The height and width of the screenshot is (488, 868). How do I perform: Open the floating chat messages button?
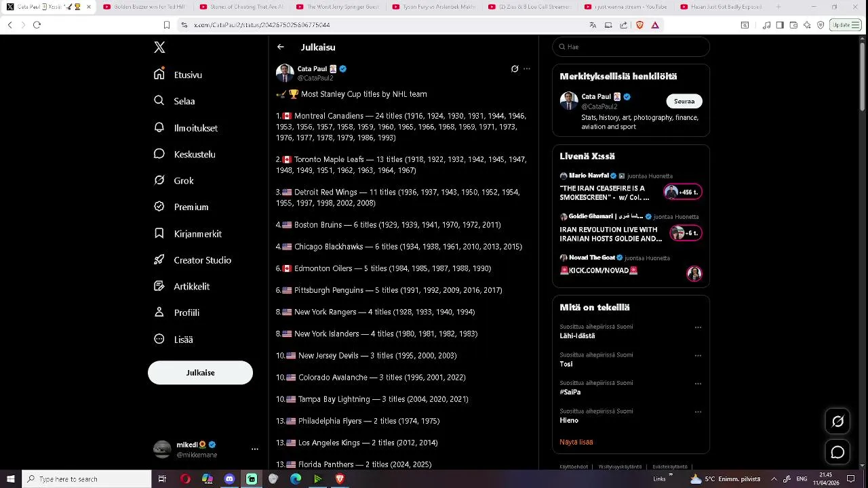(x=837, y=452)
